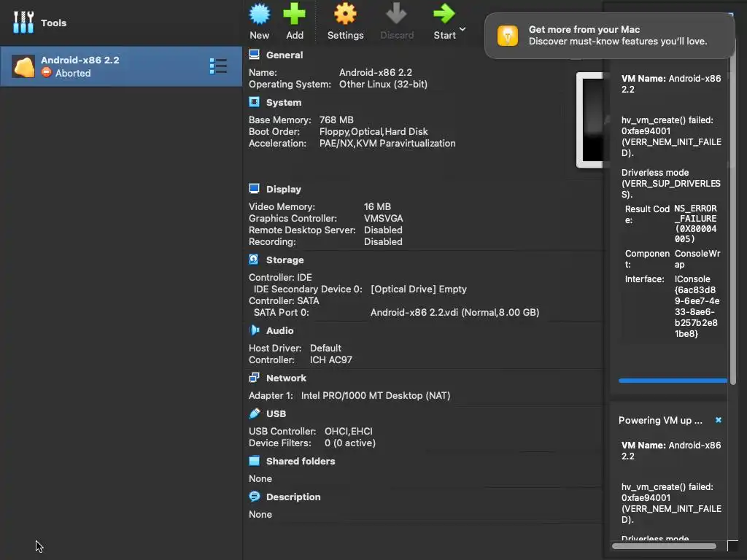This screenshot has height=560, width=747.
Task: Click the VMSVGA graphics controller value
Action: click(384, 219)
